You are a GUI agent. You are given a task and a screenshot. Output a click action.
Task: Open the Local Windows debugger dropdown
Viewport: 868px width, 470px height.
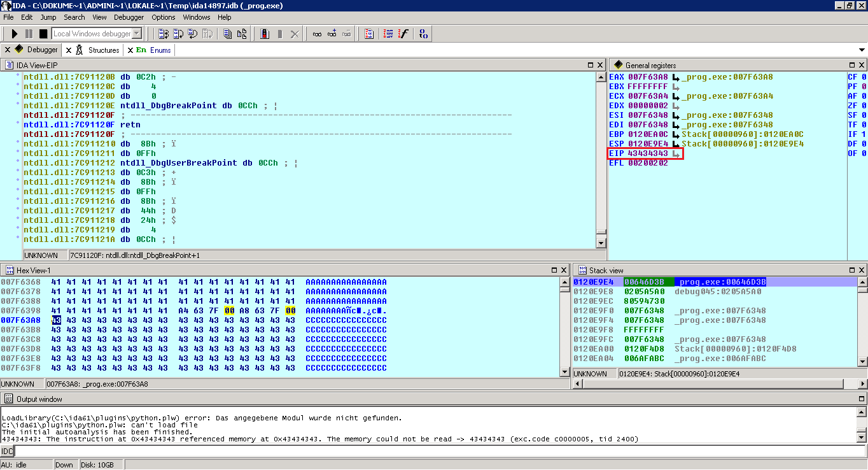click(137, 34)
